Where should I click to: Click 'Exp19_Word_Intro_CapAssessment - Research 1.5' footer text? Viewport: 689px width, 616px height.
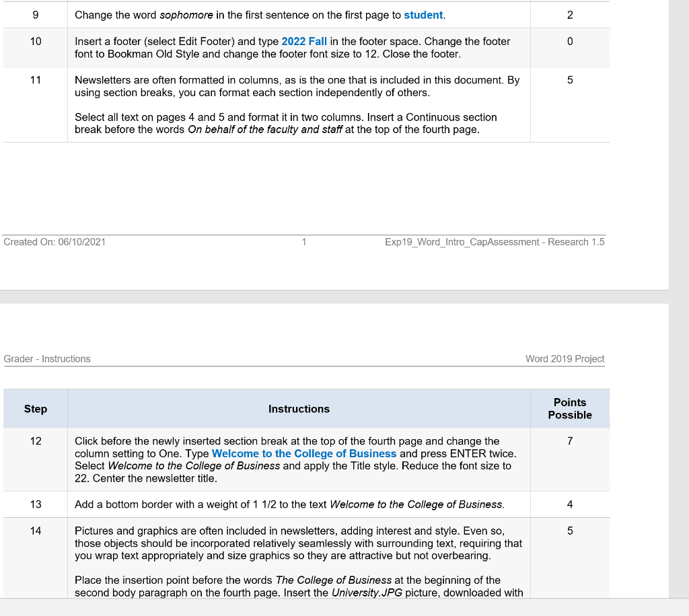click(x=495, y=242)
